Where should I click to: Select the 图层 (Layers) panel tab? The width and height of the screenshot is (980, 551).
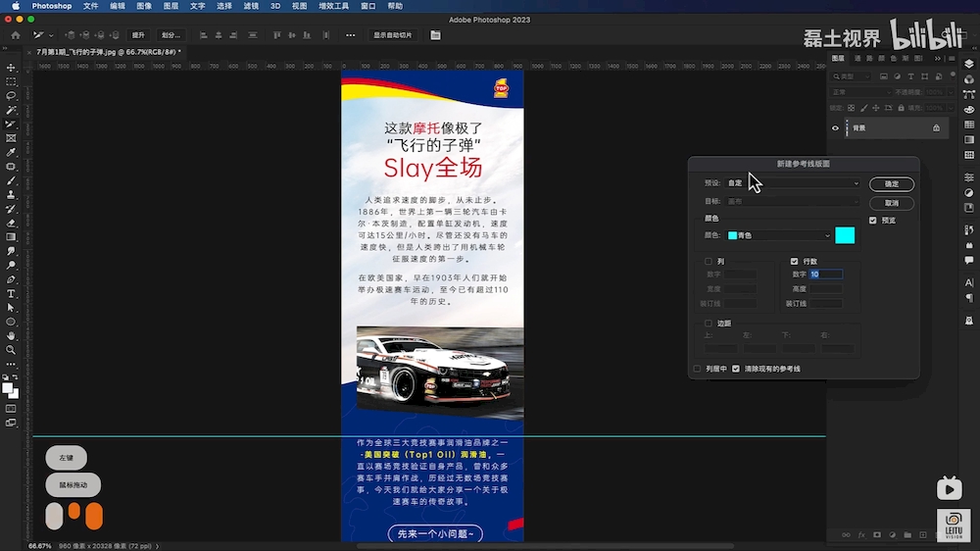pos(838,58)
